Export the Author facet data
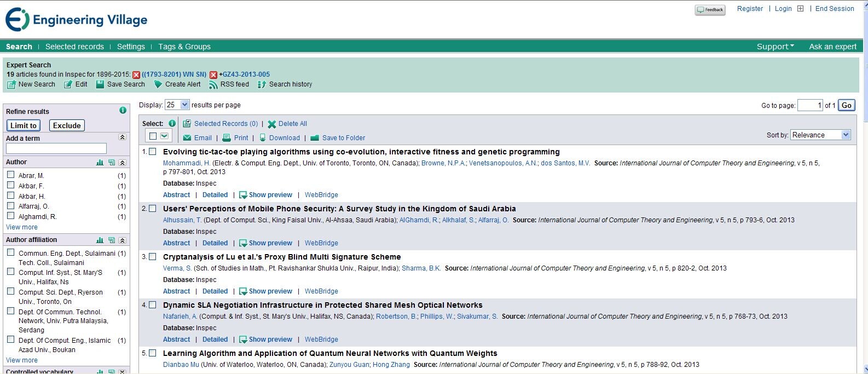868x374 pixels. 112,163
